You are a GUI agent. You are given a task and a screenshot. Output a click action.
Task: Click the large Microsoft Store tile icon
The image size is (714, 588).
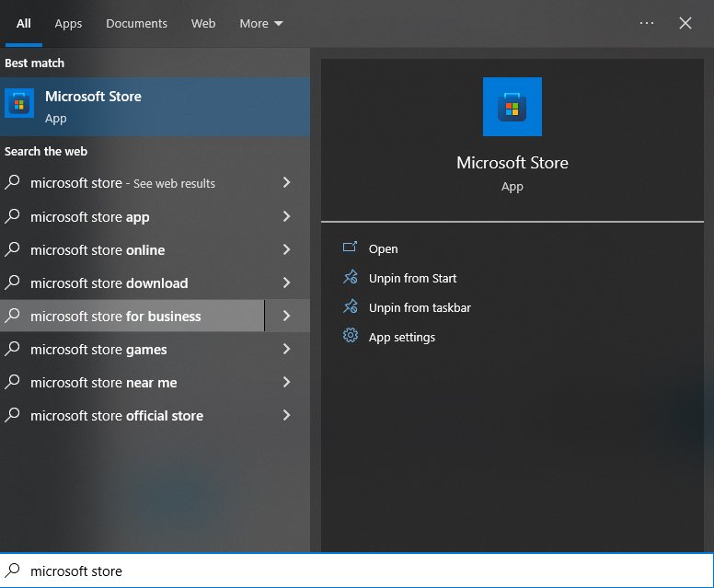pyautogui.click(x=512, y=107)
